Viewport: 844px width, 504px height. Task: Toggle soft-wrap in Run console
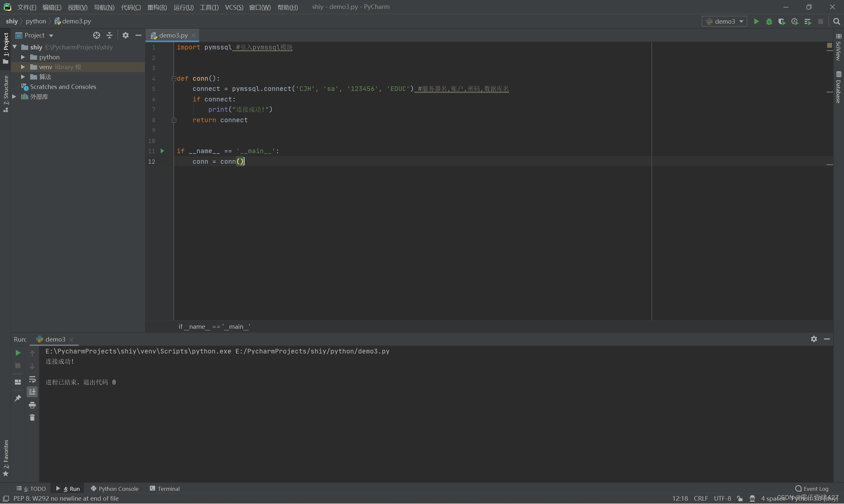32,379
